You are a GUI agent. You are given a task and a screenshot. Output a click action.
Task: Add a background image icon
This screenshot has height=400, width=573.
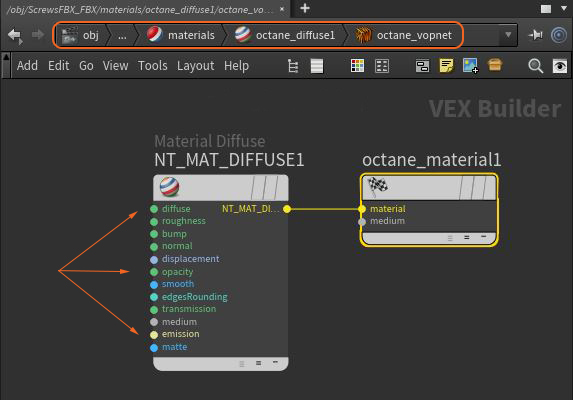[x=470, y=66]
